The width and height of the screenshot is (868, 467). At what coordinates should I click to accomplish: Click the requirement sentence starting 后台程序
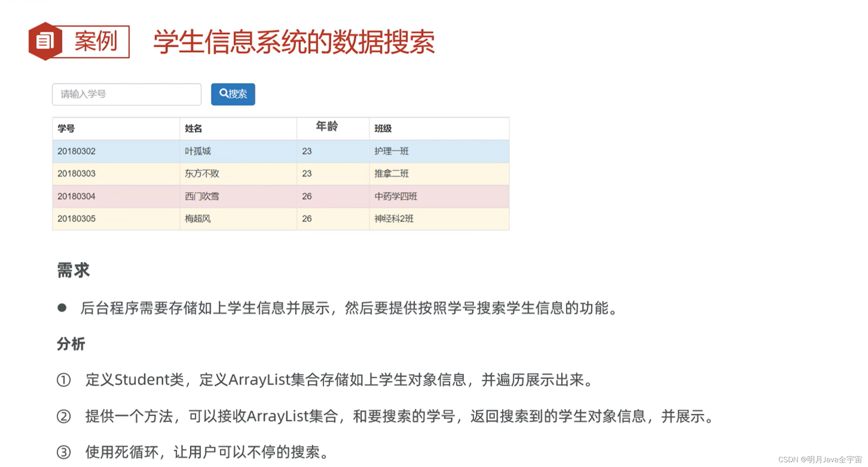[x=349, y=308]
